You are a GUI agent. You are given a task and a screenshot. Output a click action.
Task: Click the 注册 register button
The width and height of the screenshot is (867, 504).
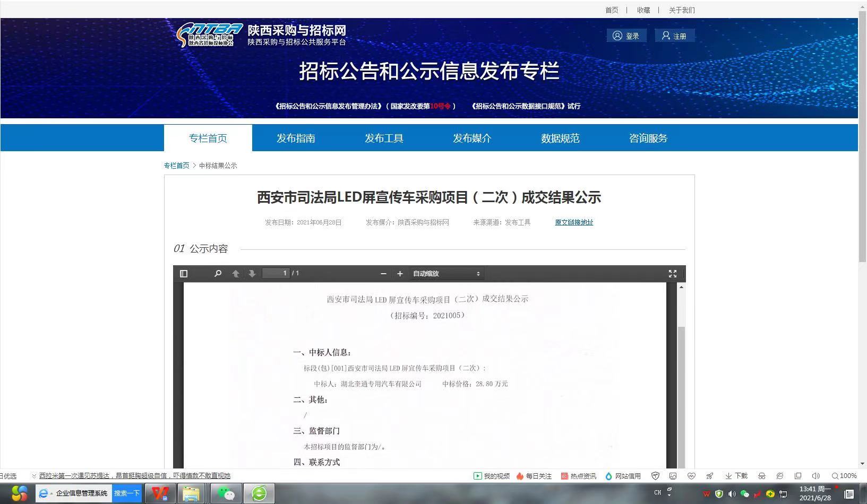coord(674,36)
